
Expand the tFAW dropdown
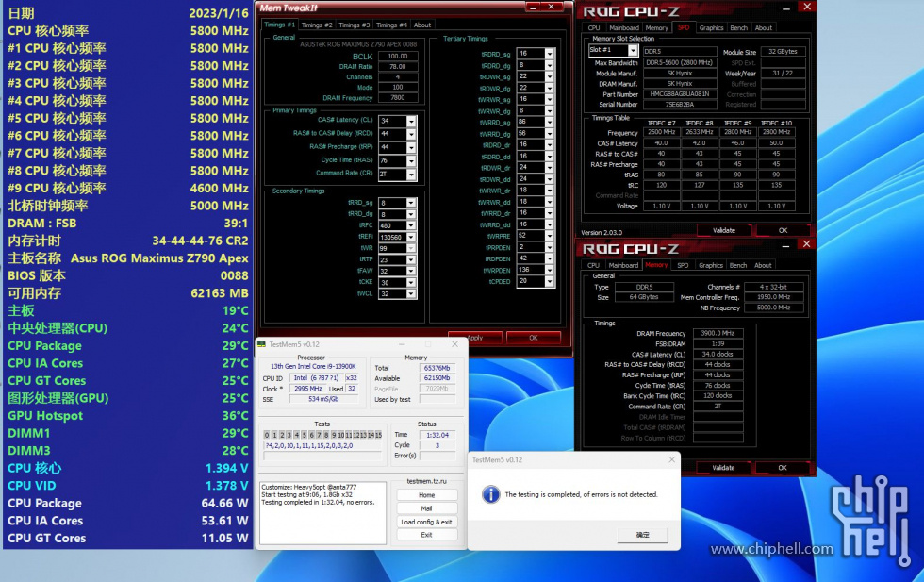[x=411, y=272]
